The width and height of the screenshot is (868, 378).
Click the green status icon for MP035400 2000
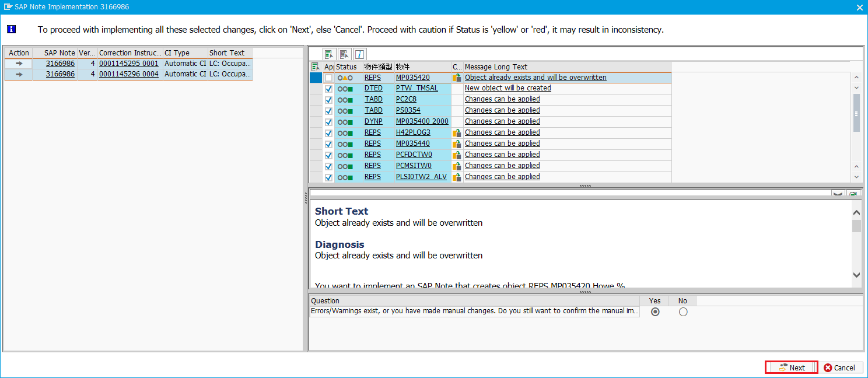[345, 122]
